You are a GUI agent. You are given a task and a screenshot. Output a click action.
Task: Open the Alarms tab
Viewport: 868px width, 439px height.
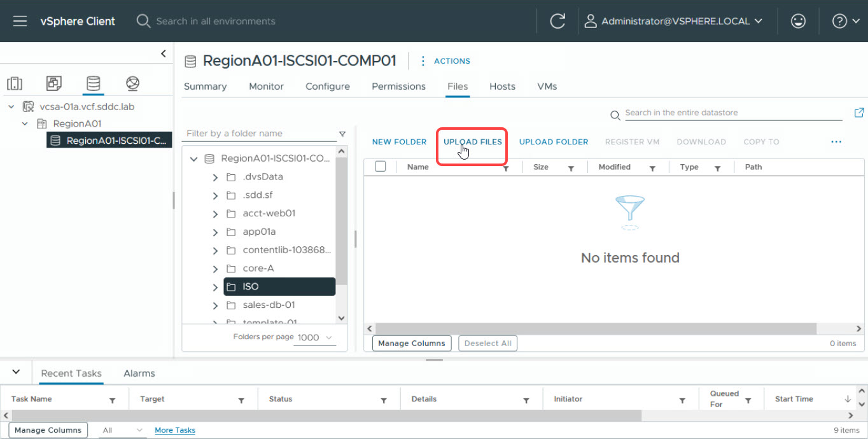[139, 373]
